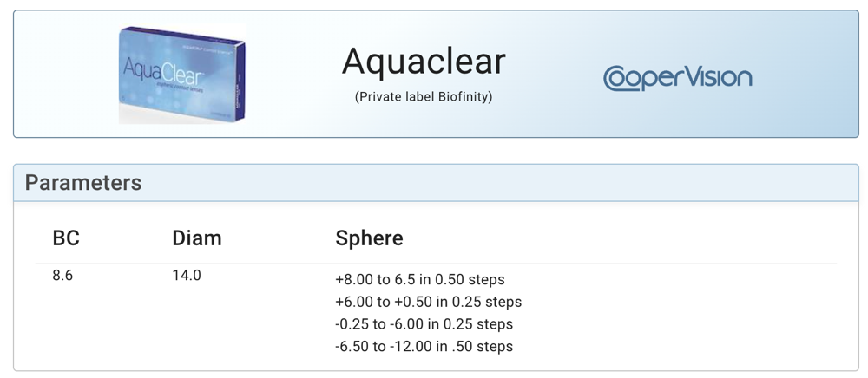Click the AquaClear product box image
The image size is (868, 378).
[x=182, y=75]
